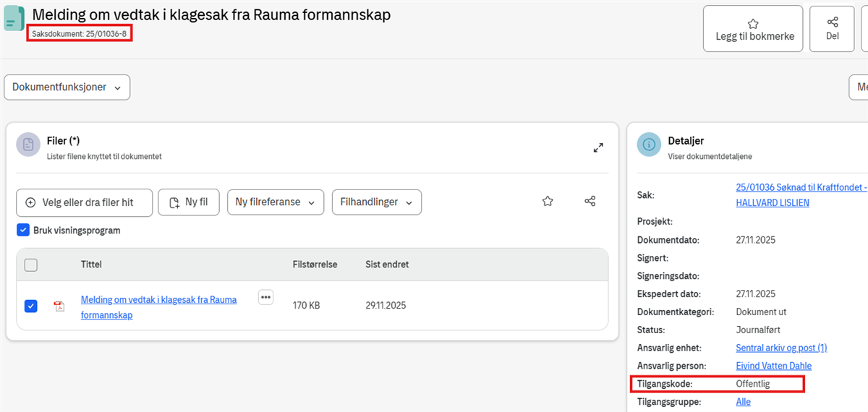The width and height of the screenshot is (868, 412).
Task: Click Velg eller dra filer hit
Action: point(84,202)
